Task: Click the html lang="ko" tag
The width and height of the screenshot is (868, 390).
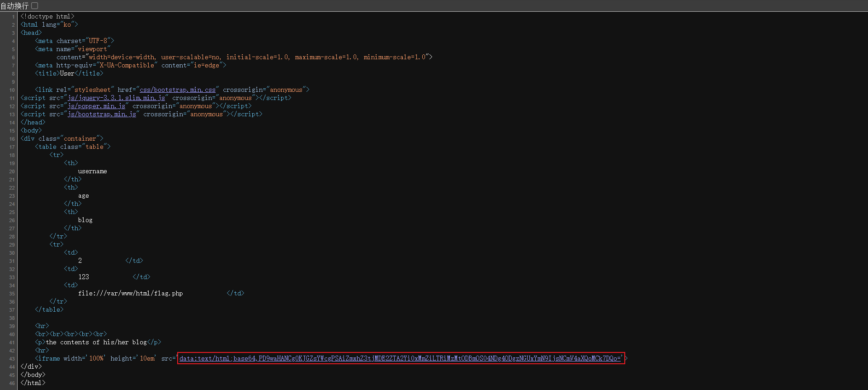Action: point(49,25)
